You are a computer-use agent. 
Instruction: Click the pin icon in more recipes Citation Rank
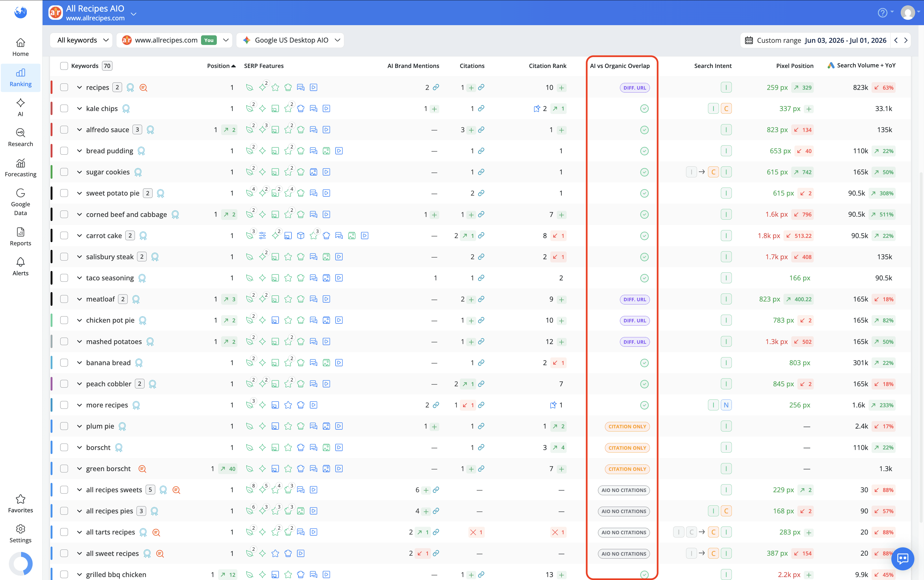553,405
